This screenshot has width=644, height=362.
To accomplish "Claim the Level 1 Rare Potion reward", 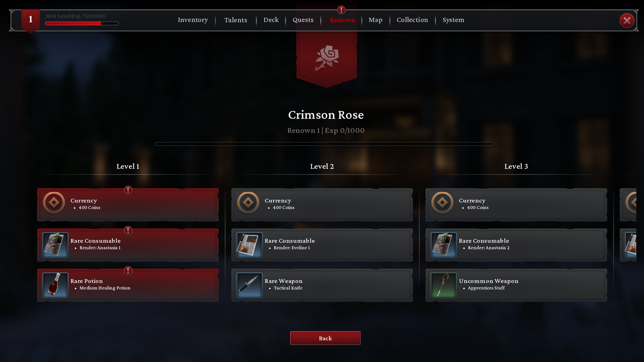I will 128,285.
